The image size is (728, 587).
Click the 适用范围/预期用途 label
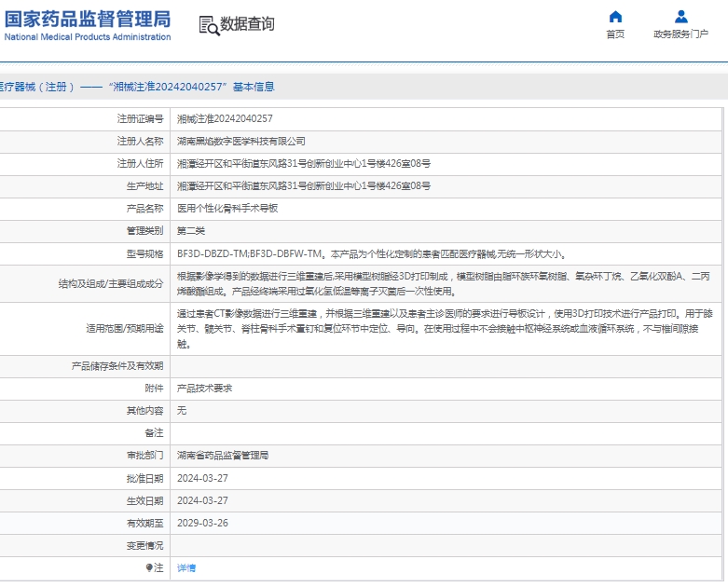point(125,329)
